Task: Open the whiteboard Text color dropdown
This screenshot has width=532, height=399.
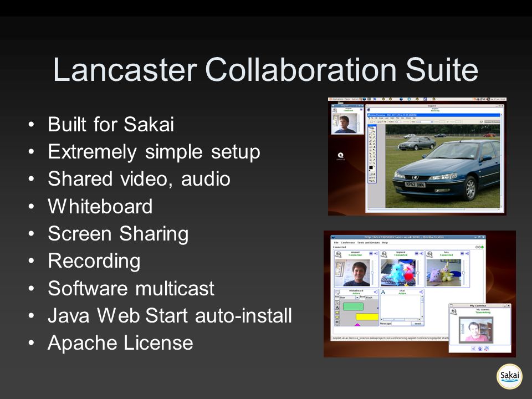Action: click(372, 297)
